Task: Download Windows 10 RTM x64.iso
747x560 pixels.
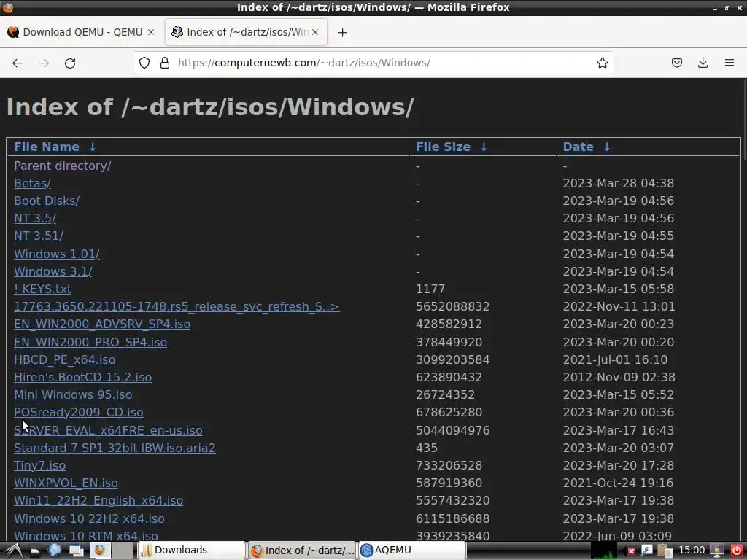Action: point(86,536)
